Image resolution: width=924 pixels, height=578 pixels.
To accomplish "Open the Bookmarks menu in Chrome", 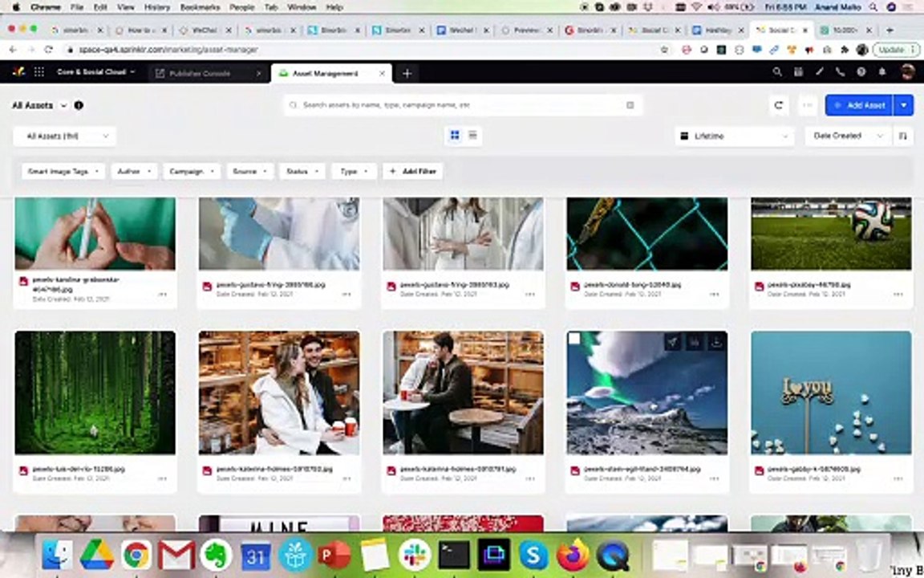I will pyautogui.click(x=200, y=7).
